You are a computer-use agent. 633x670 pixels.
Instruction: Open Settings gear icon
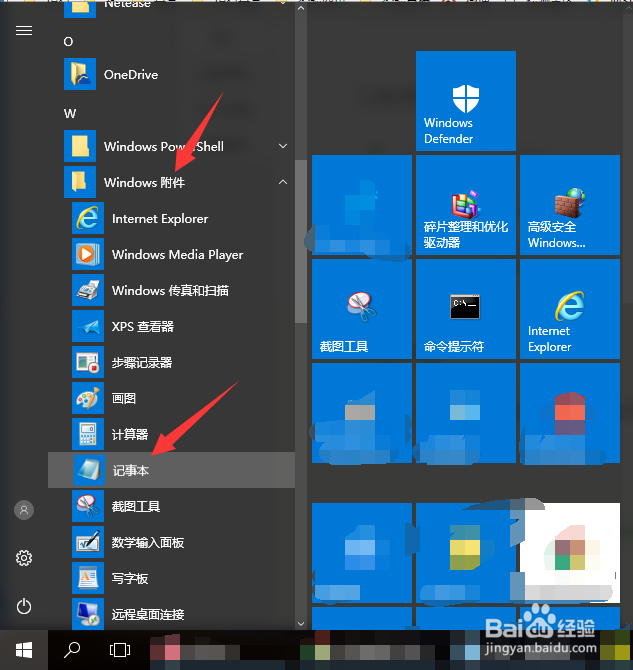click(x=24, y=558)
